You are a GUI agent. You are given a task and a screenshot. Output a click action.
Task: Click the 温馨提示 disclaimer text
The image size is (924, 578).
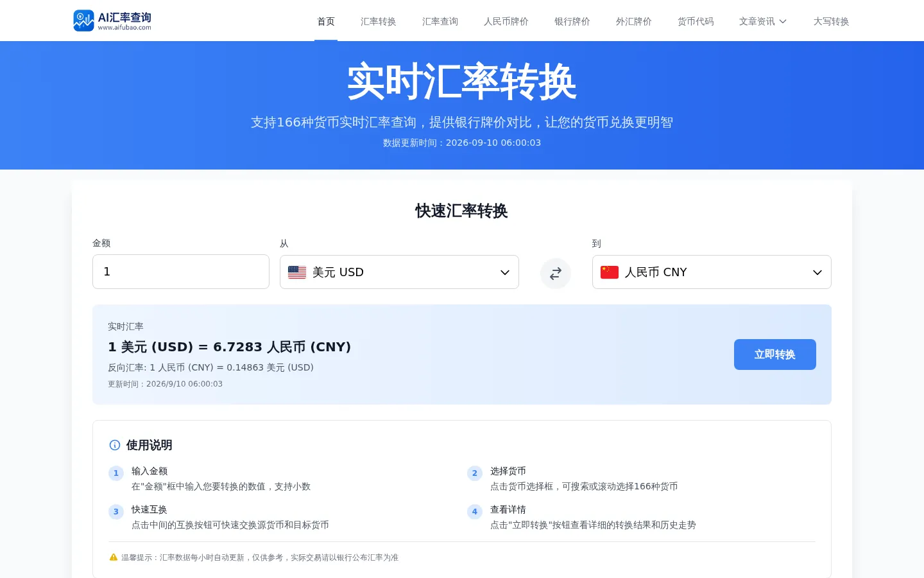pos(260,557)
